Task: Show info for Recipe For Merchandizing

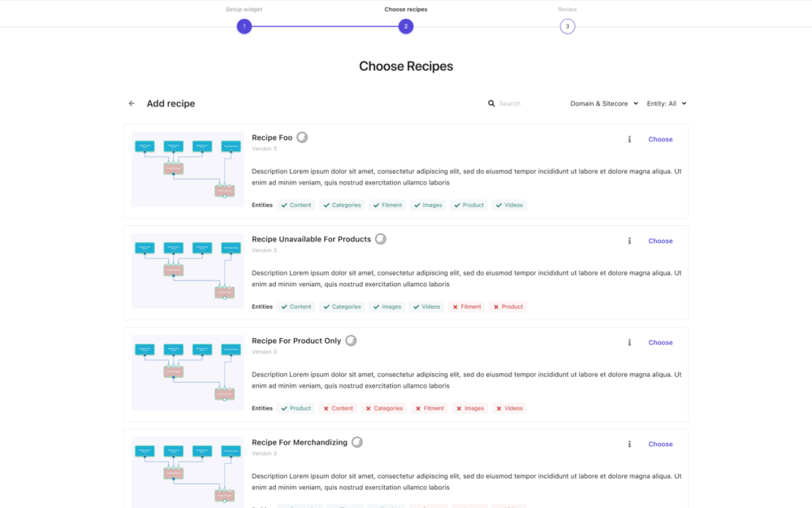Action: 629,445
